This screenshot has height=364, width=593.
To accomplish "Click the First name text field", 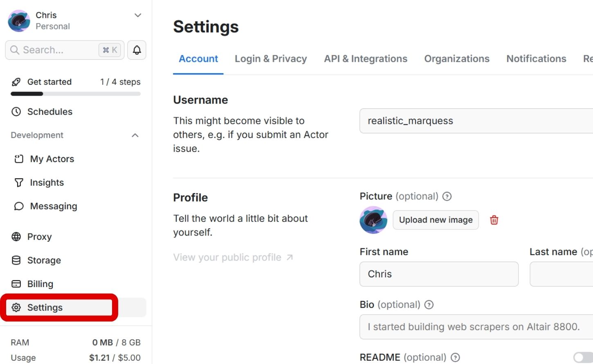I will (x=439, y=274).
